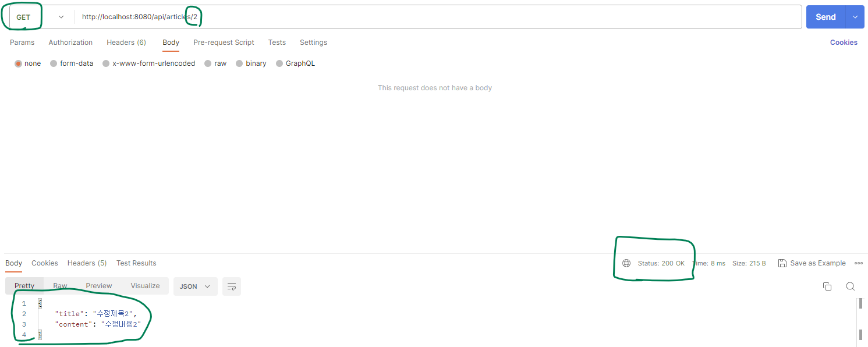Click the network globe icon
The image size is (868, 347).
(626, 263)
